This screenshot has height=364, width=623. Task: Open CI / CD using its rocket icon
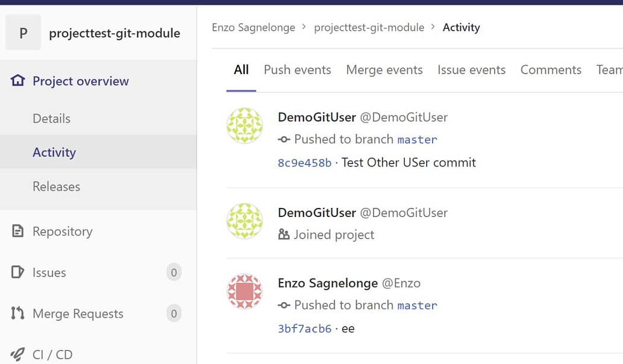17,355
